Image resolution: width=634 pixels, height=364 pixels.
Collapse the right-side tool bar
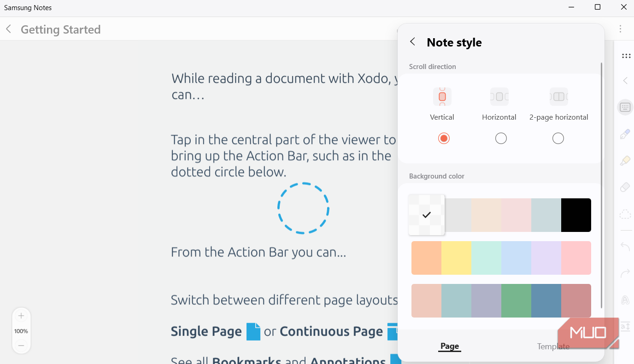coord(625,81)
